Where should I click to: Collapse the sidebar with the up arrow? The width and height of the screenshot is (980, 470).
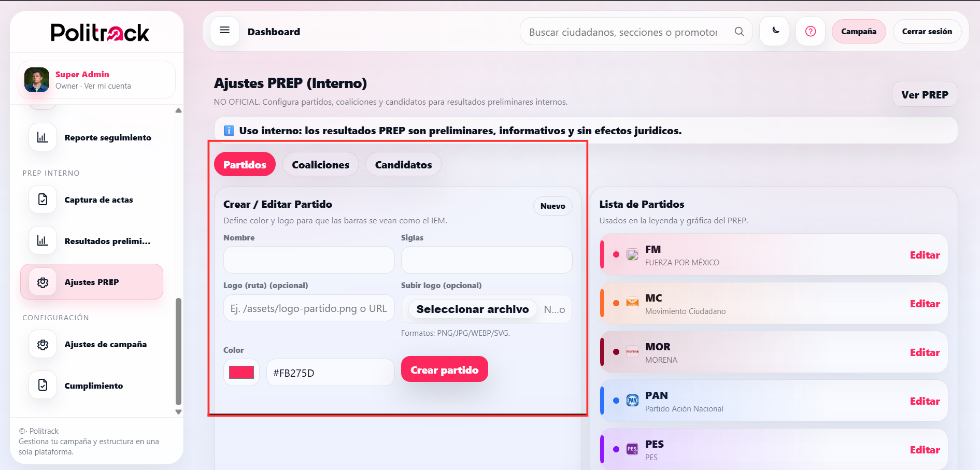pos(178,110)
